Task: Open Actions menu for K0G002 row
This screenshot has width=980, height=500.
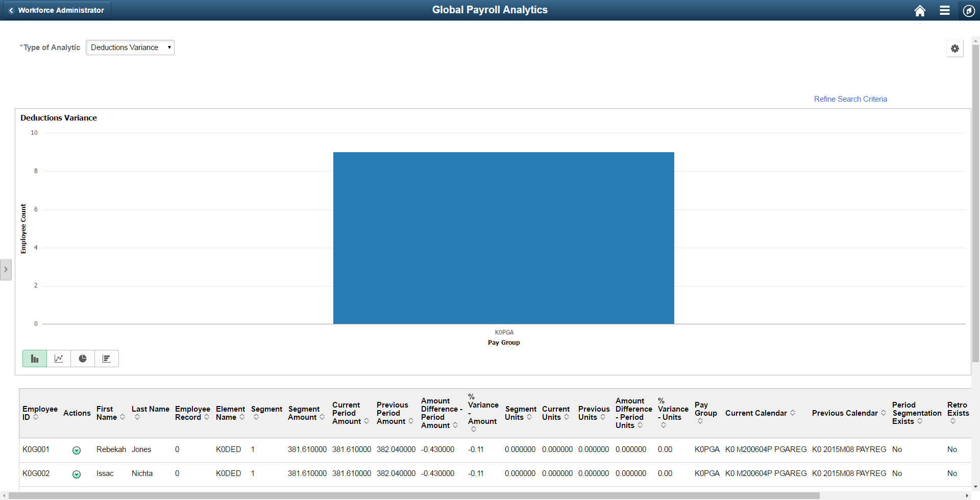Action: (77, 474)
